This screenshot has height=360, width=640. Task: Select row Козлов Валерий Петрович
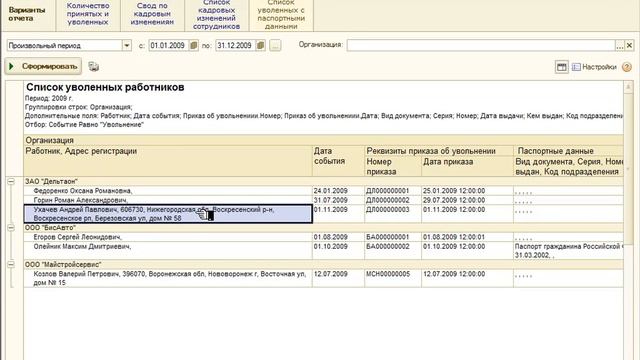(168, 278)
